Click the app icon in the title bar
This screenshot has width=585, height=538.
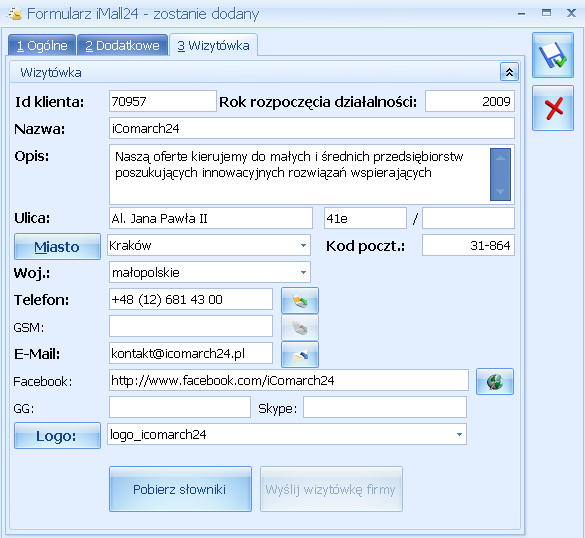(15, 14)
